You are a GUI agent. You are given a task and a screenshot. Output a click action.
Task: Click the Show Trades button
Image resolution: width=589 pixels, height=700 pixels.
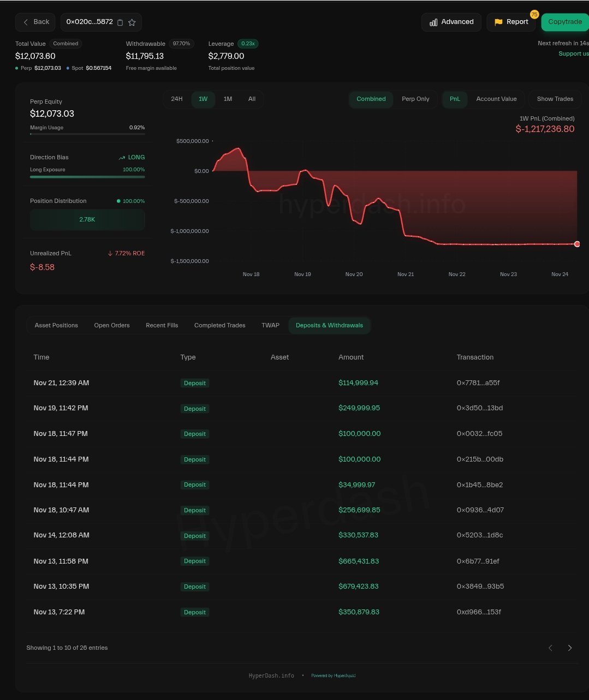(555, 99)
